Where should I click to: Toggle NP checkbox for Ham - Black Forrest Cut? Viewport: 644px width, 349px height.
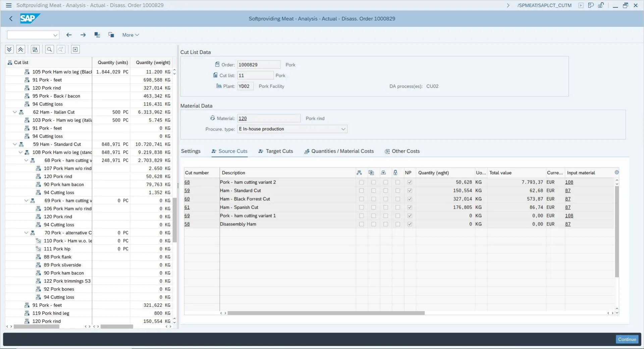pos(410,199)
